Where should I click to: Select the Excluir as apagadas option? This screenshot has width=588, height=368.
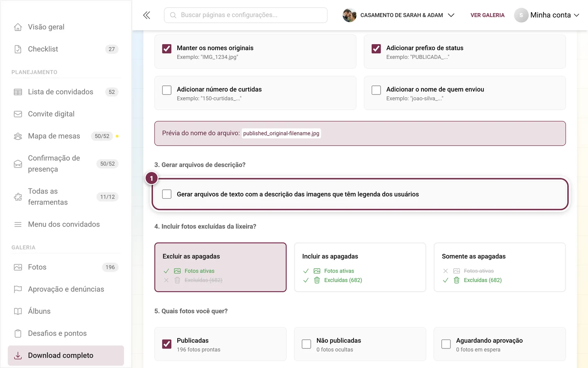coord(220,267)
